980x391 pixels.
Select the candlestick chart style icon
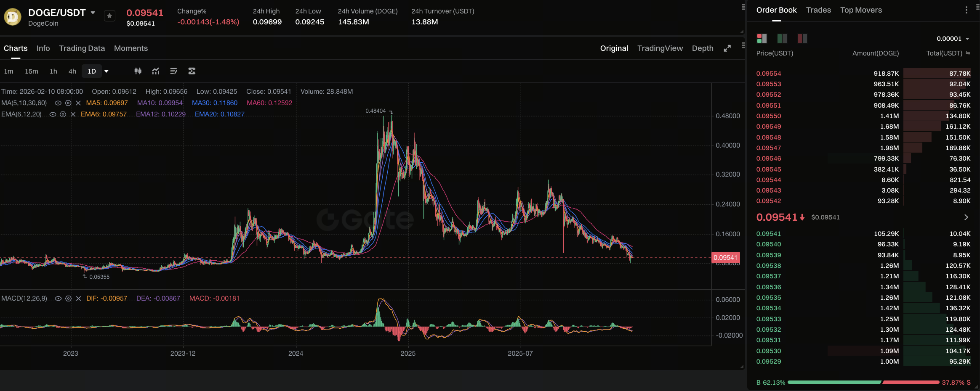click(x=138, y=71)
